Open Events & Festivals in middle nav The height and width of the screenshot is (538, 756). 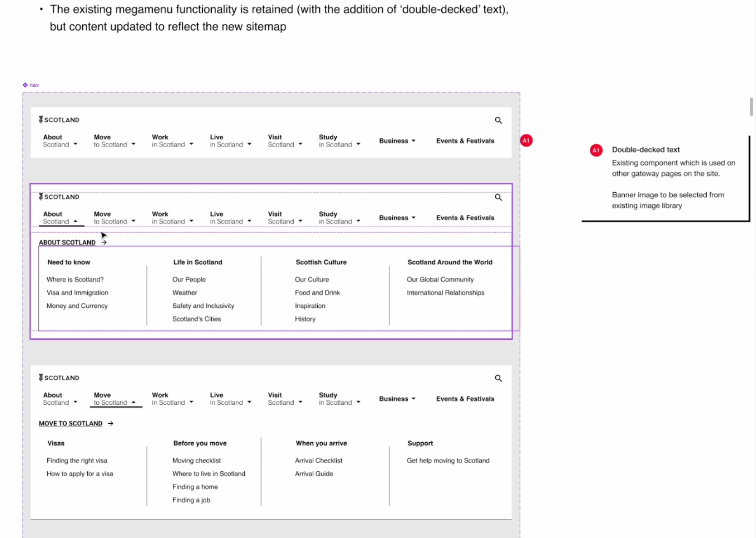[465, 218]
